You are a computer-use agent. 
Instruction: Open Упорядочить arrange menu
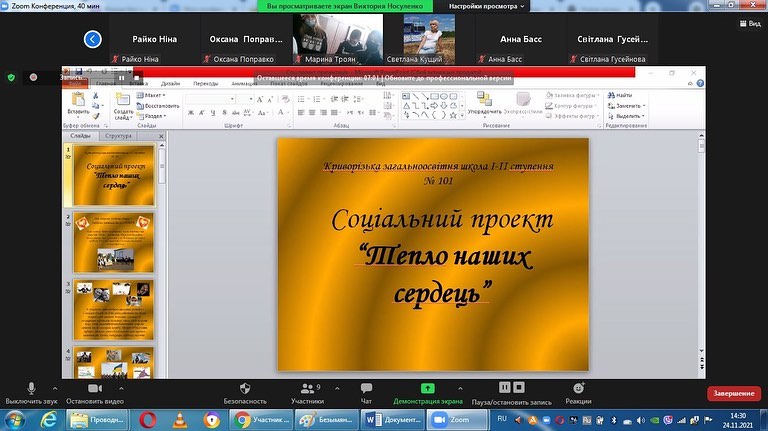click(x=484, y=104)
